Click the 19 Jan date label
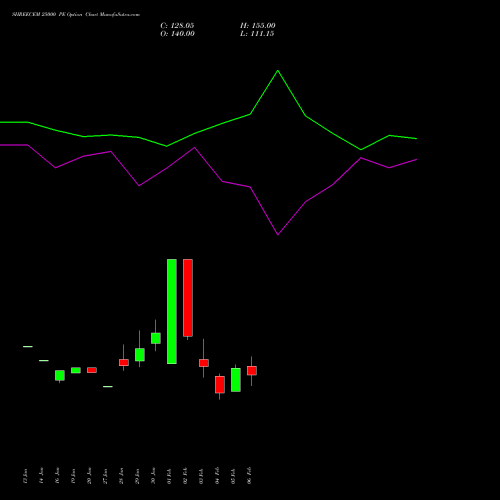The height and width of the screenshot is (500, 500). point(73,476)
